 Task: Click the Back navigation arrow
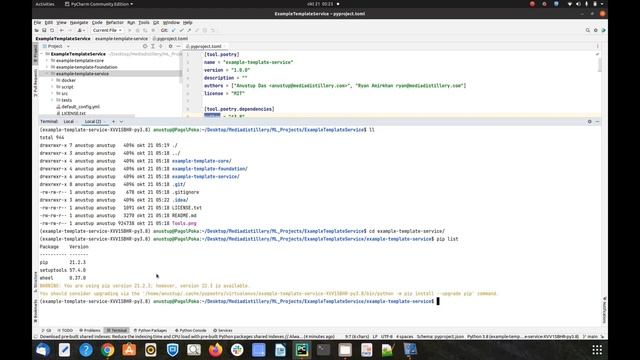(x=62, y=30)
